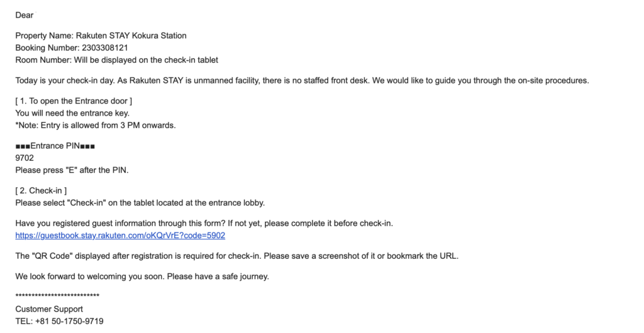This screenshot has height=333, width=644.
Task: Click the tablet check-in instruction line
Action: click(140, 202)
